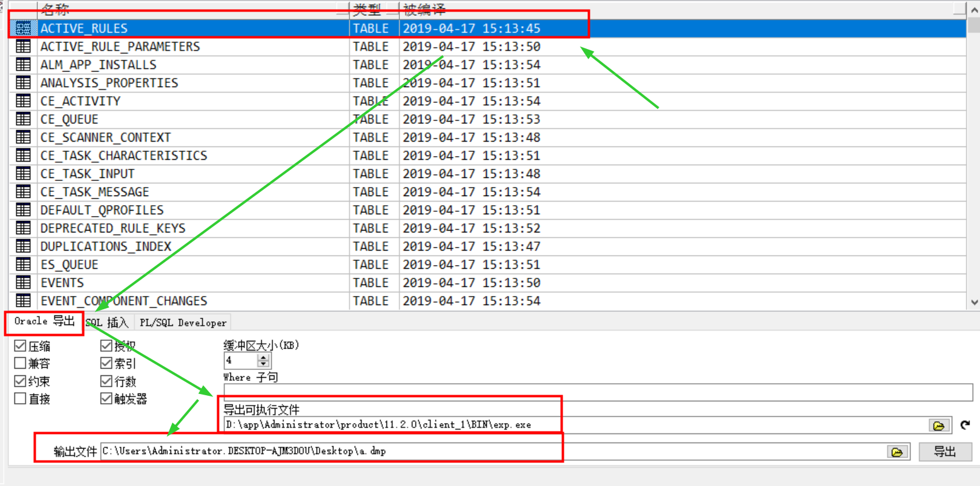This screenshot has height=486, width=980.
Task: Select the ES_QUEUE row name
Action: click(69, 264)
